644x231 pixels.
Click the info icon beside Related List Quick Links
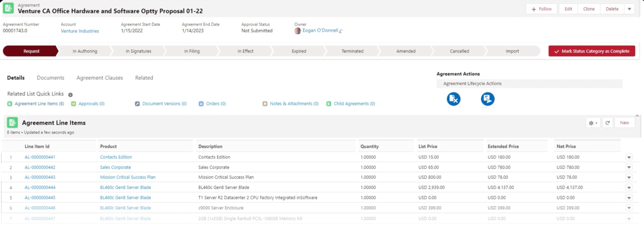(70, 95)
